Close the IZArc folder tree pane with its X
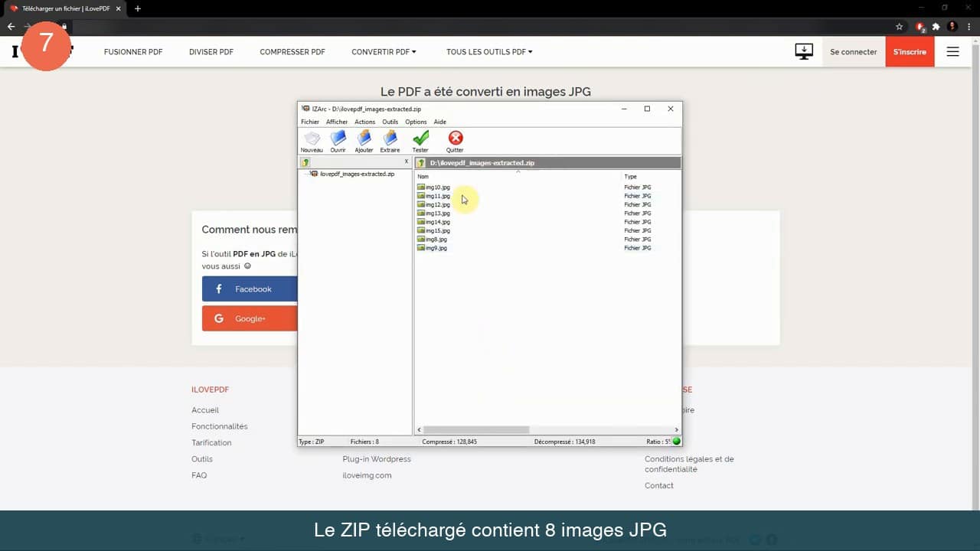Screen dimensions: 980x551 pyautogui.click(x=407, y=162)
